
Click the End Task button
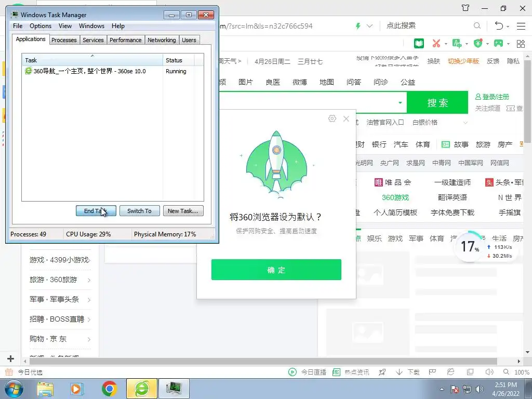pyautogui.click(x=96, y=211)
